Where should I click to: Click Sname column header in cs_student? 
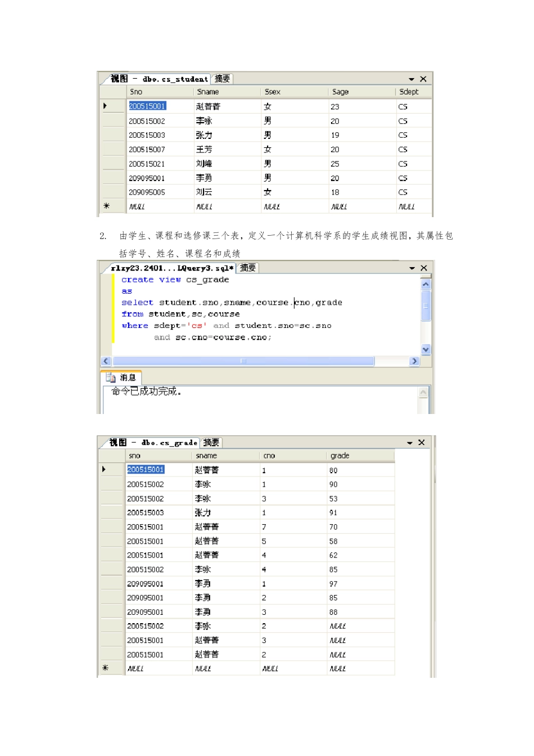point(227,92)
